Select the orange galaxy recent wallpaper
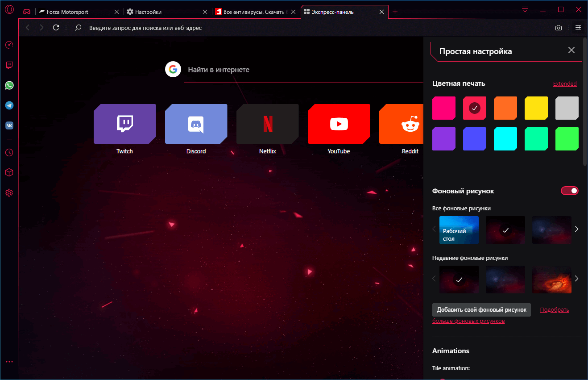The image size is (588, 380). tap(552, 280)
